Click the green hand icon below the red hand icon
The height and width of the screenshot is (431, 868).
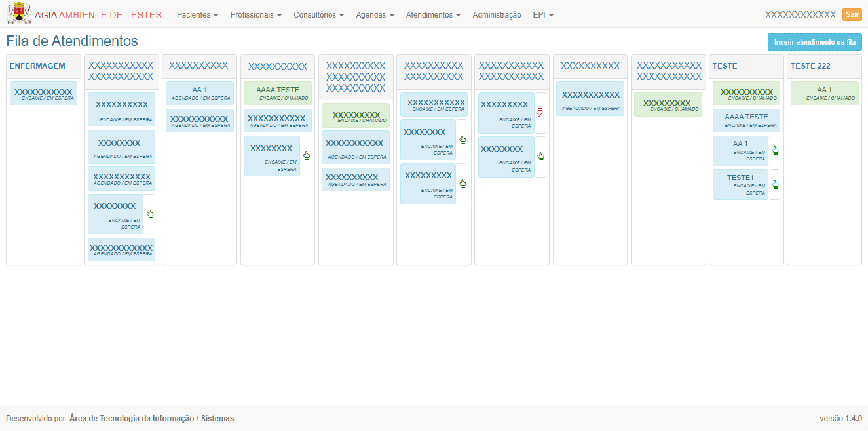point(541,156)
